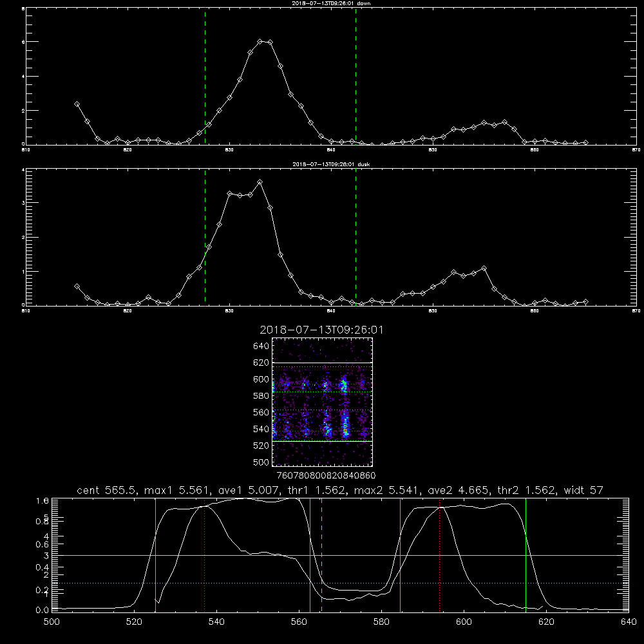Click the highest peak data point in the dusk plot
The height and width of the screenshot is (644, 644).
point(260,182)
